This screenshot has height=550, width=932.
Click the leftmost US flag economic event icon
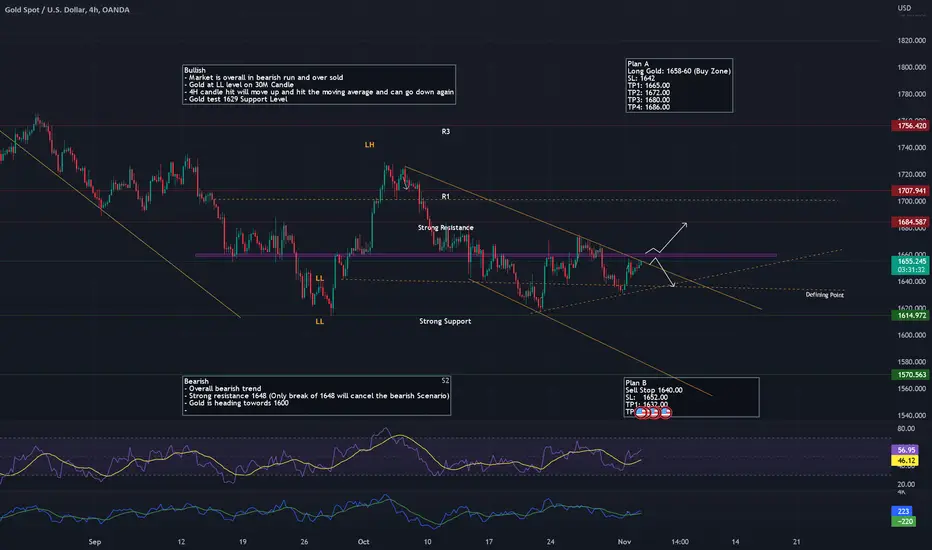coord(641,412)
